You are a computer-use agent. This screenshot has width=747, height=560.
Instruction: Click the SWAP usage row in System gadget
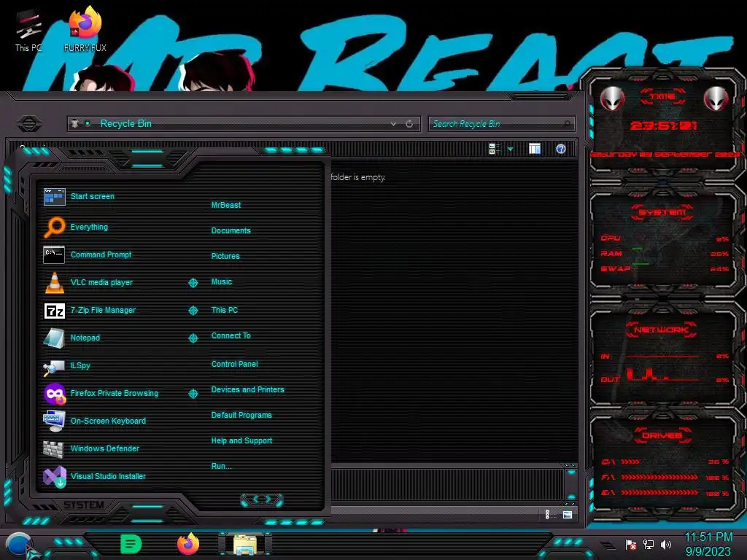[x=665, y=269]
